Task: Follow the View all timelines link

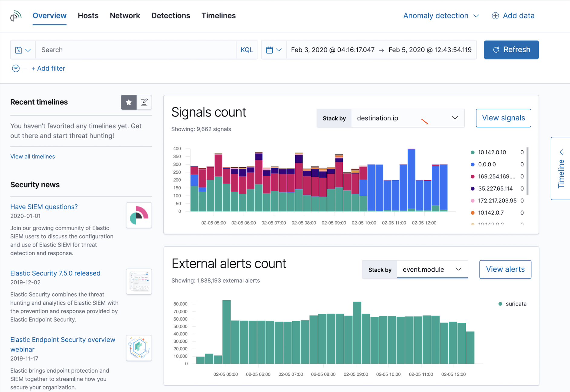Action: click(x=33, y=156)
